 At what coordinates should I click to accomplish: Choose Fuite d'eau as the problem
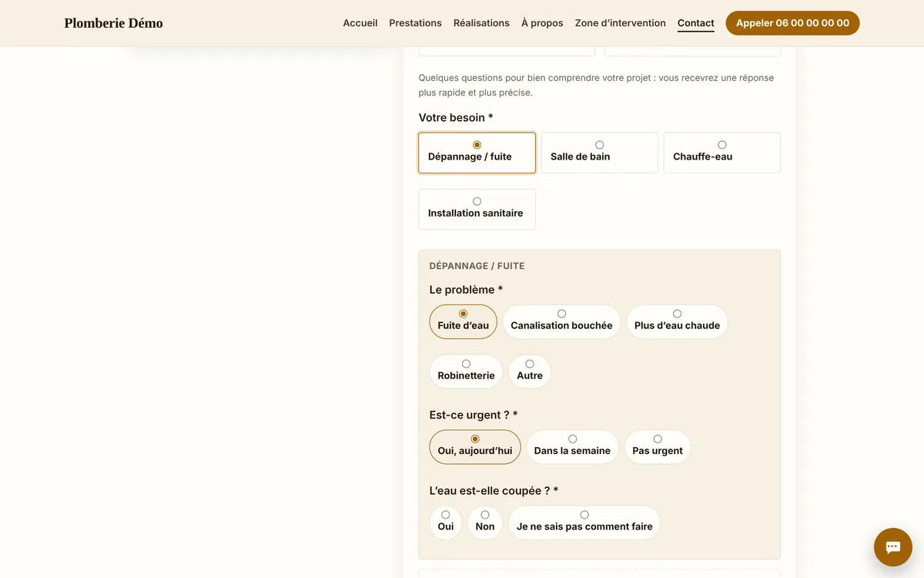463,321
